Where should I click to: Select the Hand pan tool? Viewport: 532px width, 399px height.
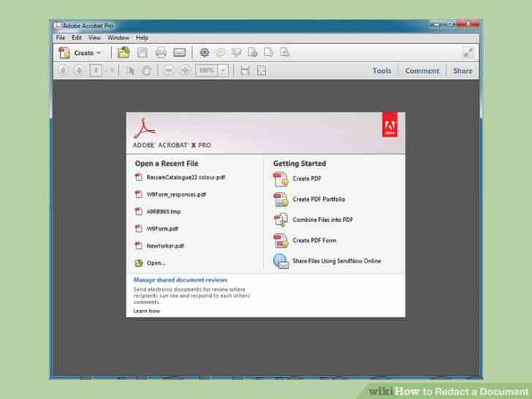tap(145, 71)
